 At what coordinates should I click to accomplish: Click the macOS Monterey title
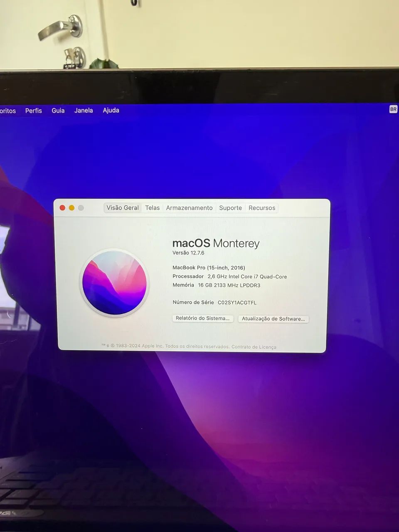pos(216,243)
